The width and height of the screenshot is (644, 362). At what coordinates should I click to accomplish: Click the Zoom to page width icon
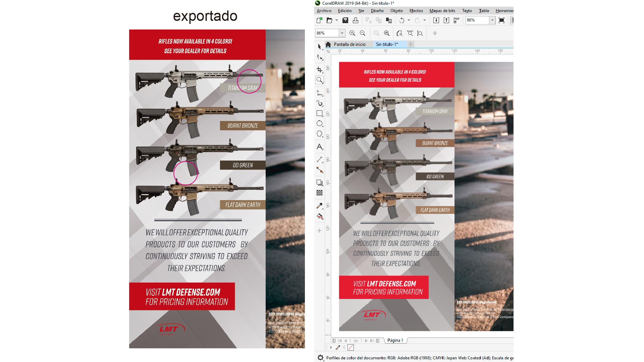point(410,33)
